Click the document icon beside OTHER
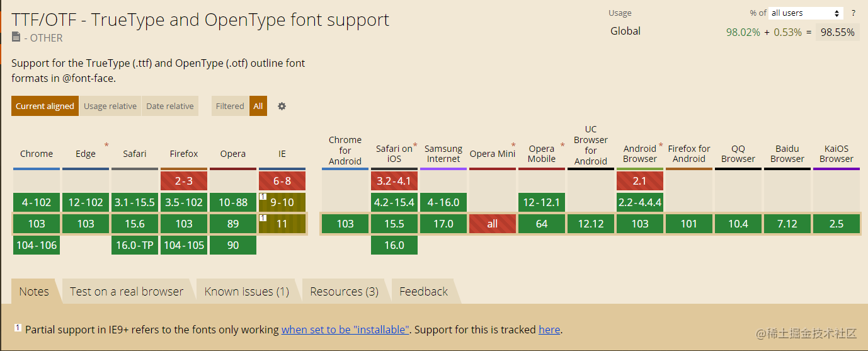 16,37
